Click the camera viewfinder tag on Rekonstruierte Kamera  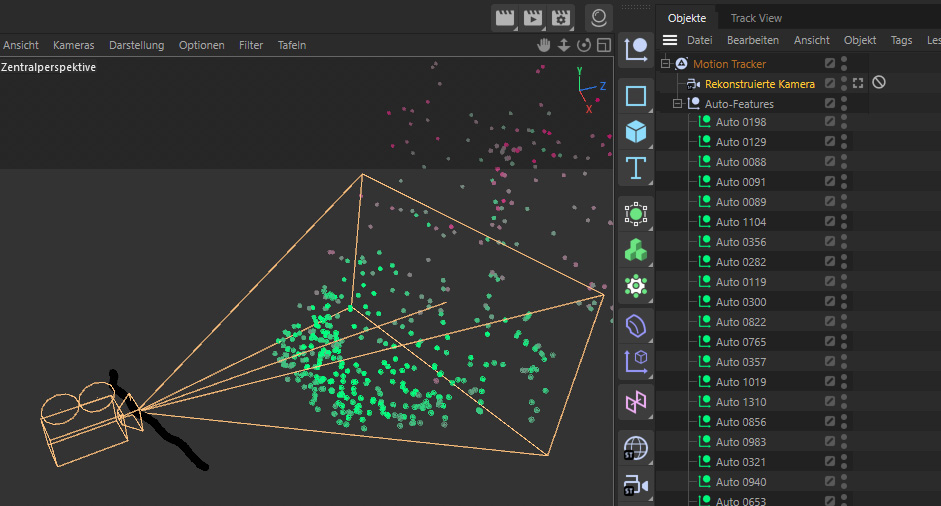(858, 83)
